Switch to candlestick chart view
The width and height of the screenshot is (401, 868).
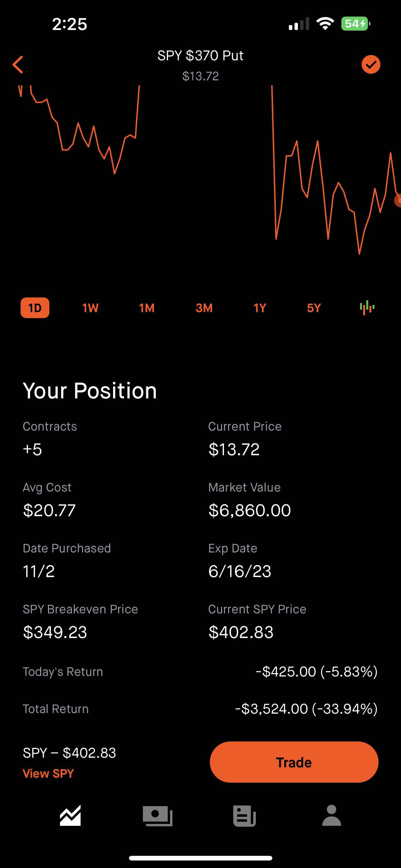367,308
